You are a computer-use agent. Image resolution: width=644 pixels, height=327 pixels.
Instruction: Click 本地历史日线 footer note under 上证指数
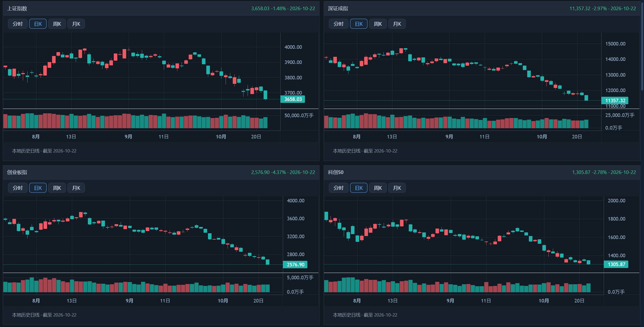coord(44,151)
